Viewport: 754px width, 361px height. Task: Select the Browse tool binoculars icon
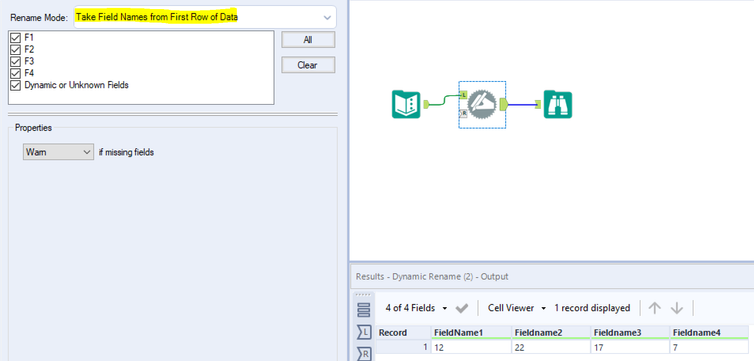coord(558,104)
